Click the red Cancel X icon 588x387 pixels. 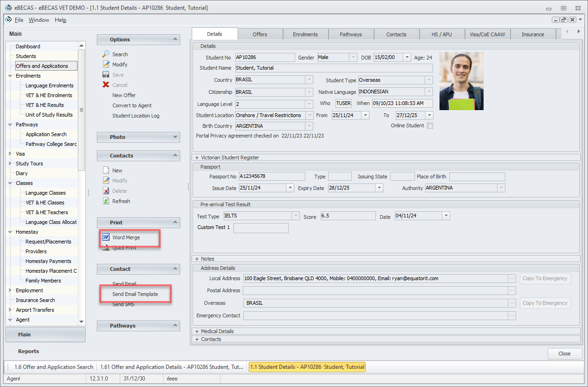[106, 85]
